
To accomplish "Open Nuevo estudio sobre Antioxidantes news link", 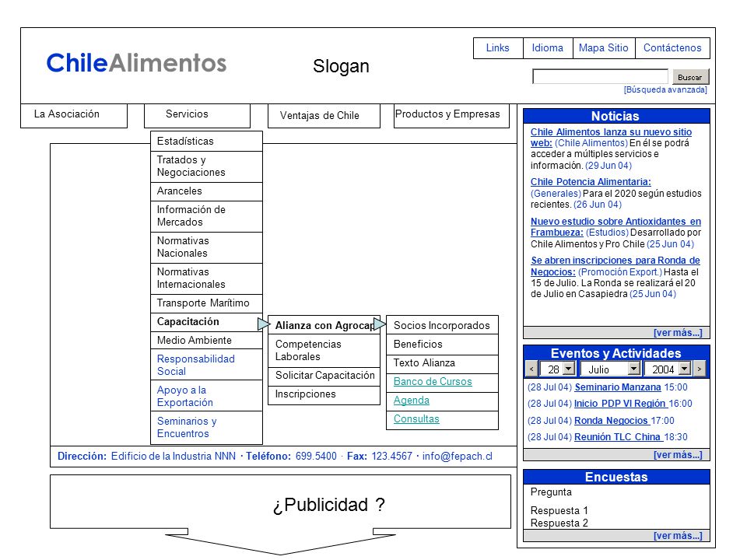I will [x=615, y=226].
